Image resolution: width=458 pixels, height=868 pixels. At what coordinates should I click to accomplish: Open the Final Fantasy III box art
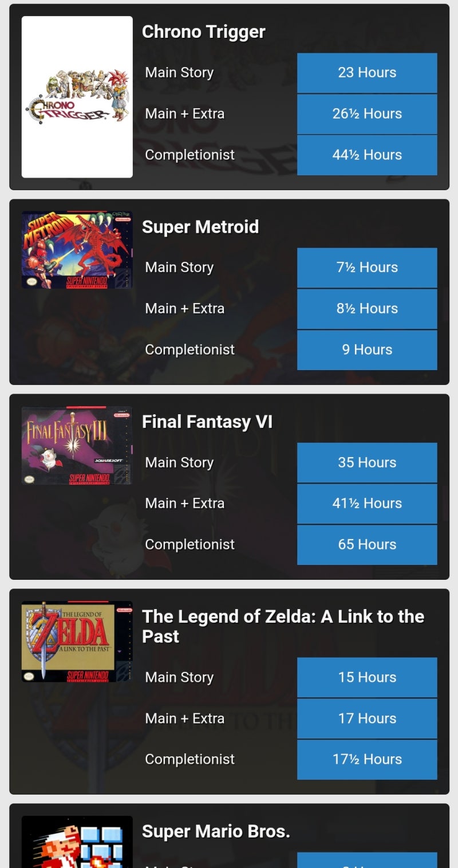(77, 445)
